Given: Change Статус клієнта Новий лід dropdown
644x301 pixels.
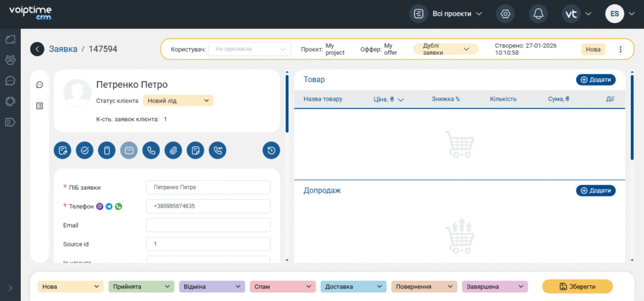Looking at the screenshot, I should [x=178, y=101].
